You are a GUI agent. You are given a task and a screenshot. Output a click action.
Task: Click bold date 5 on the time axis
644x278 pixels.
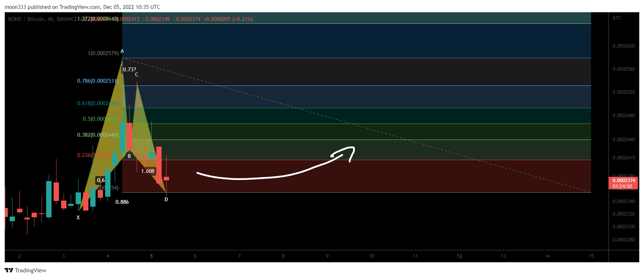151,256
